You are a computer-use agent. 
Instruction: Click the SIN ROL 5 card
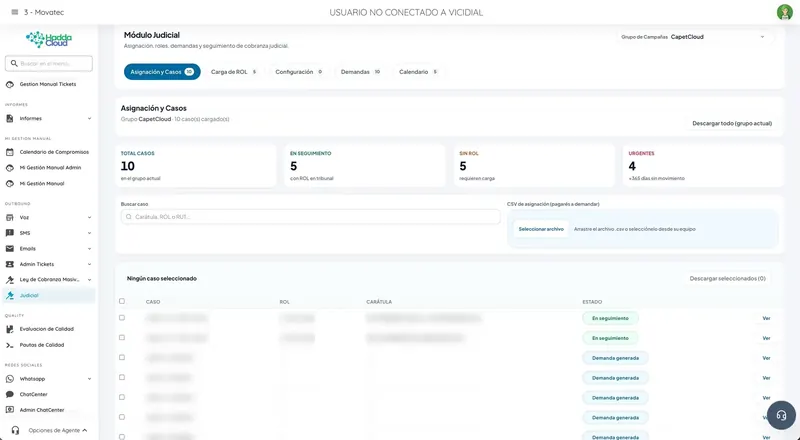(x=534, y=166)
